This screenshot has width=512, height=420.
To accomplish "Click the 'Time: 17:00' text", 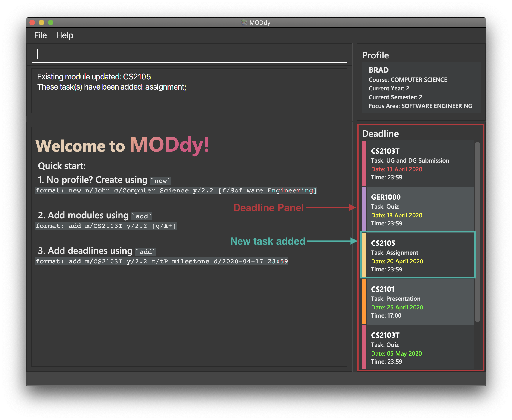I will tap(386, 315).
